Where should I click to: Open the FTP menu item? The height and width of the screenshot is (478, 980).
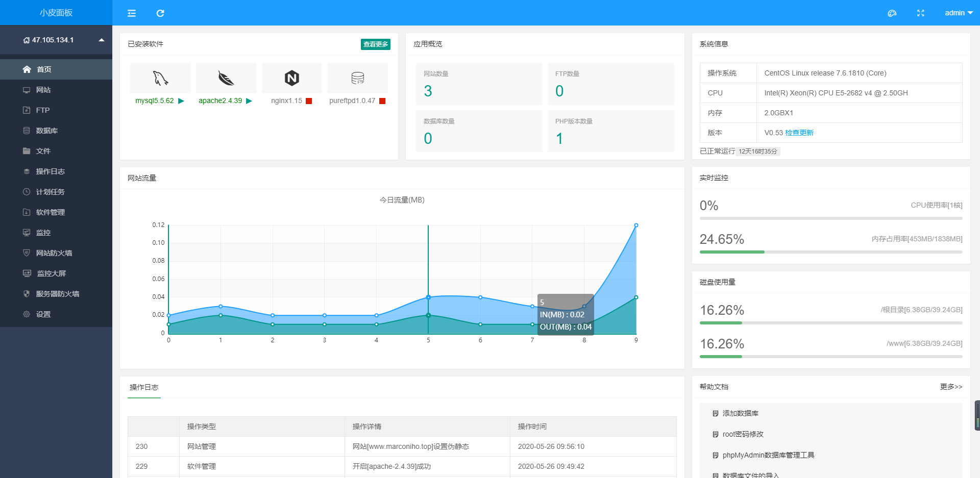pos(56,110)
